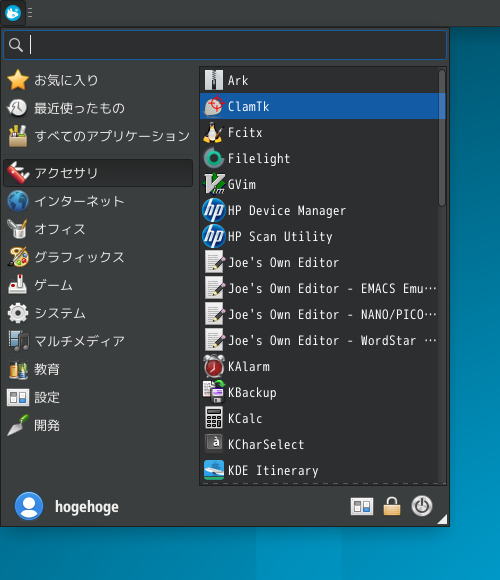The image size is (500, 580).
Task: Select the アクセサリ category
Action: [98, 173]
